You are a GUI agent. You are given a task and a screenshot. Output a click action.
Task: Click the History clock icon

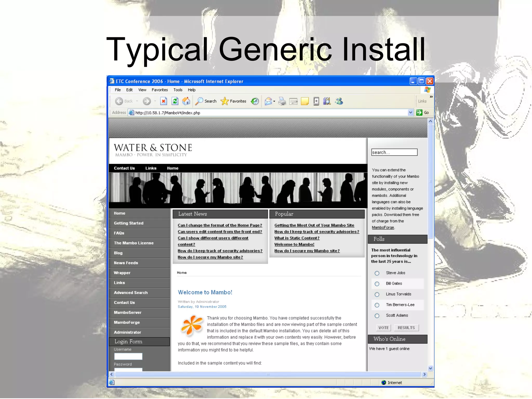[255, 101]
